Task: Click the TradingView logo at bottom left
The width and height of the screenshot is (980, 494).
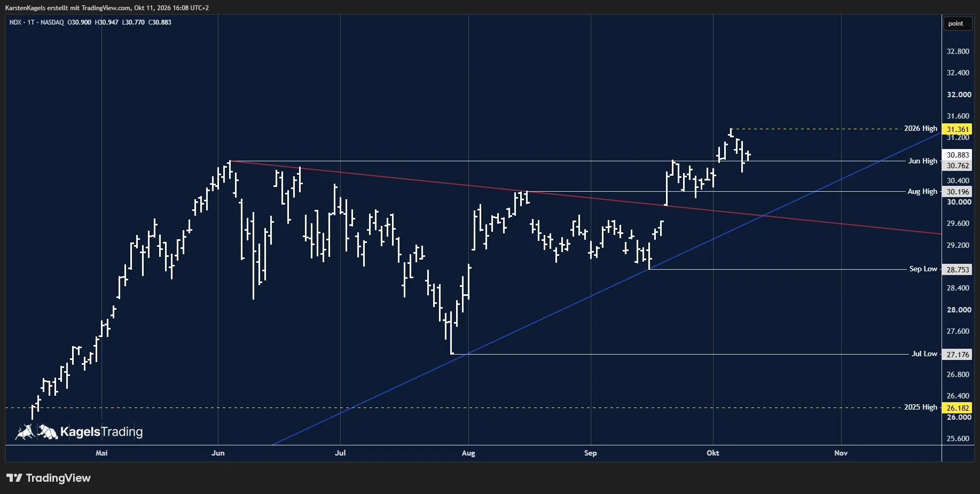Action: pos(49,478)
